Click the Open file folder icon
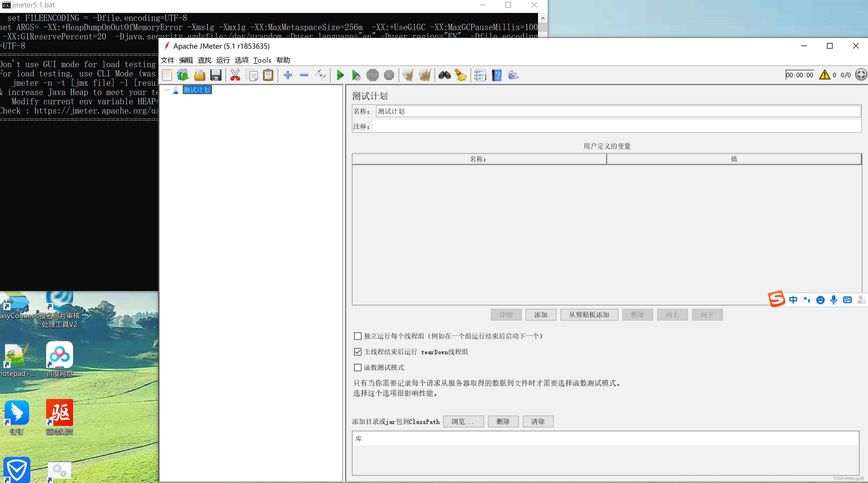Viewport: 868px width, 483px height. click(x=200, y=75)
